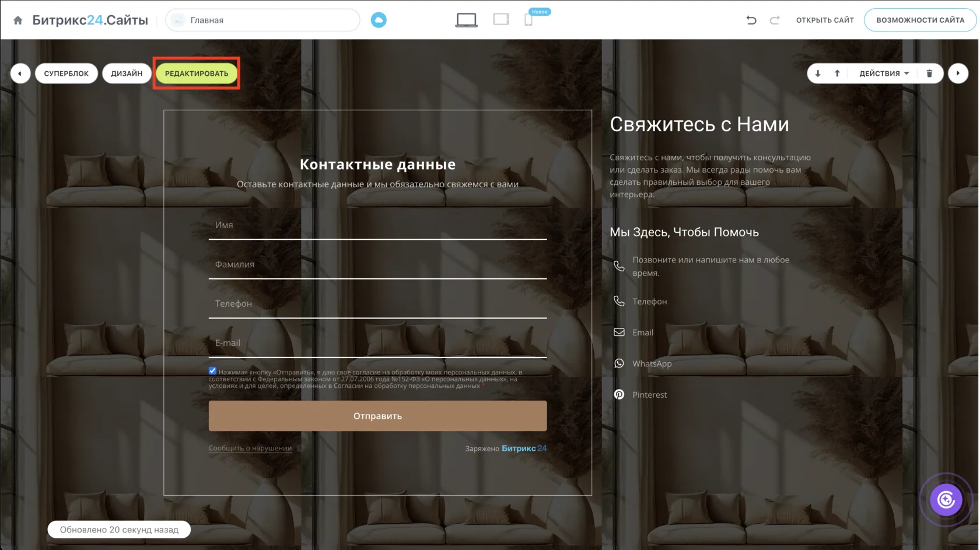Viewport: 980px width, 550px height.
Task: Toggle the personal data consent checkbox
Action: pos(213,371)
